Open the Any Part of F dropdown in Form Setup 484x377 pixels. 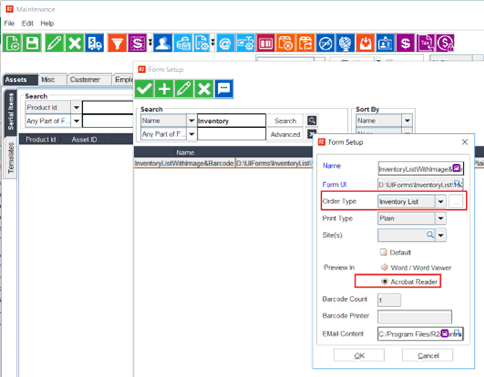[x=192, y=134]
